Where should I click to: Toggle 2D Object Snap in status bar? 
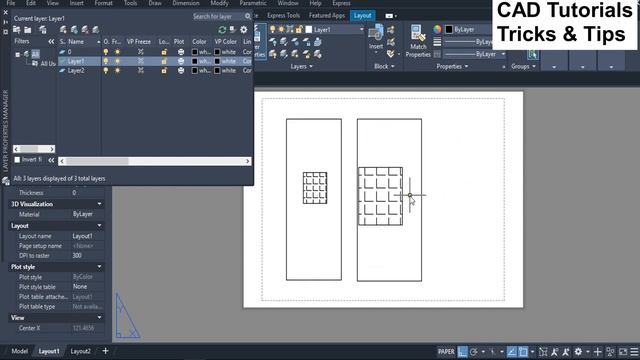point(523,351)
